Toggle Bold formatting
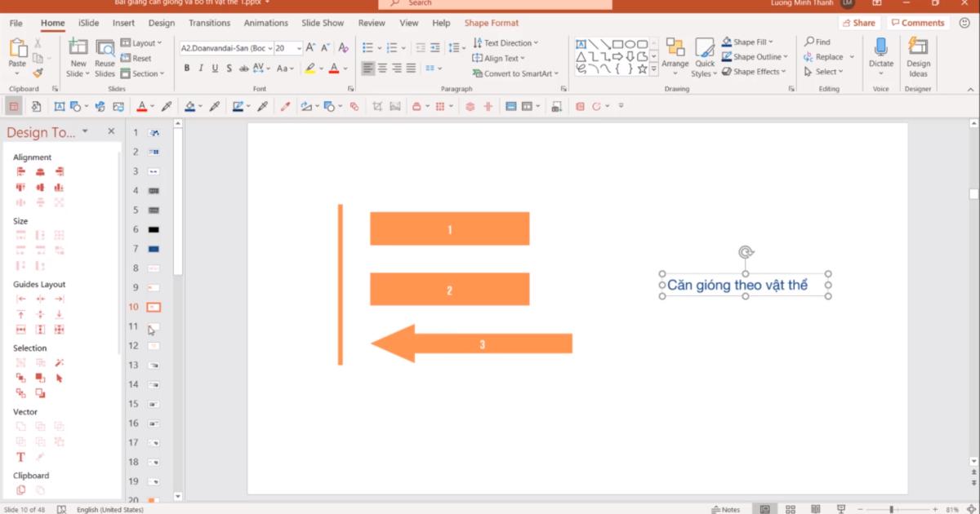 [187, 69]
